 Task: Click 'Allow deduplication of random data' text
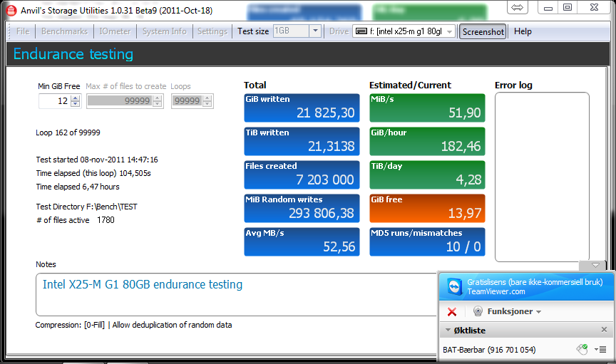coord(172,325)
